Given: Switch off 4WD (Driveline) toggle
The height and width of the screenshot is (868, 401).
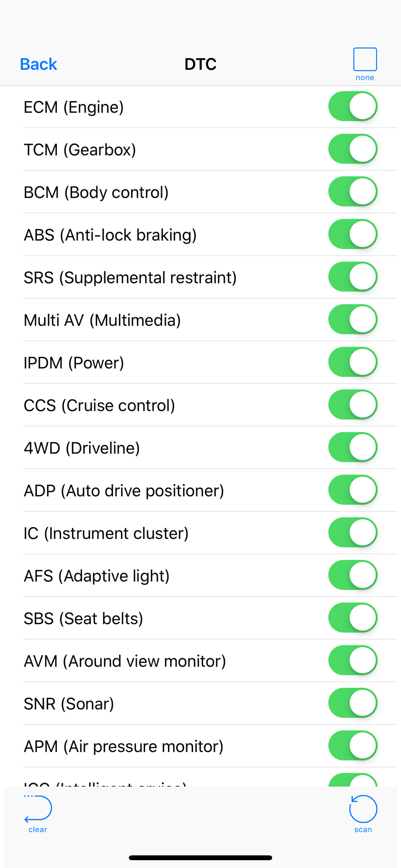Looking at the screenshot, I should (353, 447).
